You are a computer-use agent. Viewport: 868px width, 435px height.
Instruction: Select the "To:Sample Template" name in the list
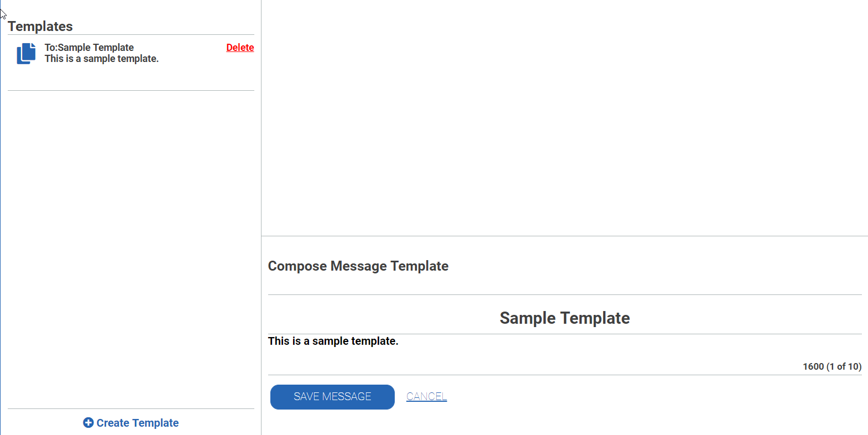tap(89, 48)
